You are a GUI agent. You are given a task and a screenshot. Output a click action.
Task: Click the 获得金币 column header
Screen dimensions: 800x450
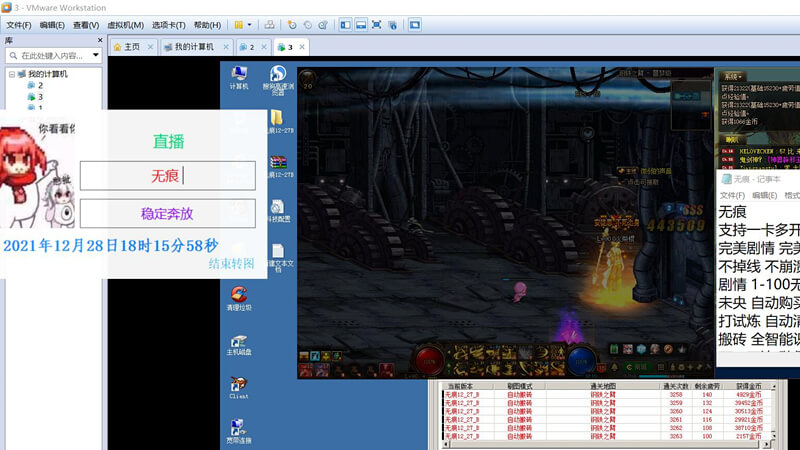click(x=748, y=386)
